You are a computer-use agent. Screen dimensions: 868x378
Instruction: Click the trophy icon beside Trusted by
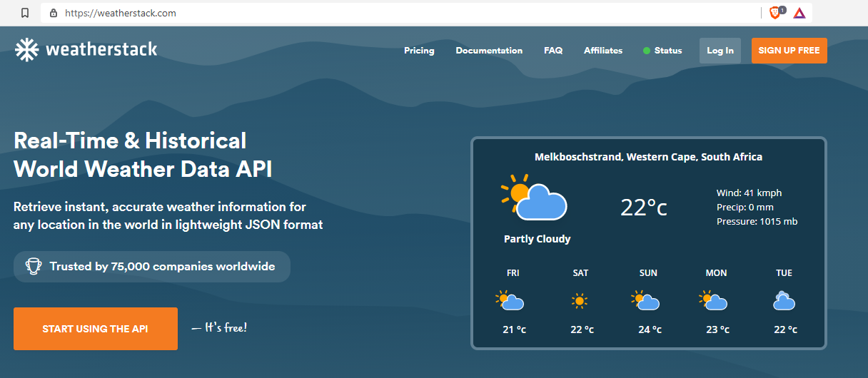coord(33,266)
